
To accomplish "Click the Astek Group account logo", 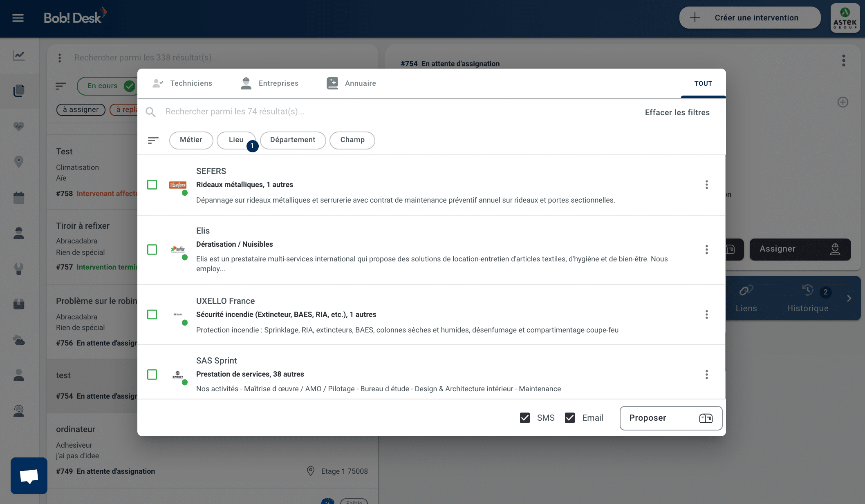I will click(x=845, y=18).
